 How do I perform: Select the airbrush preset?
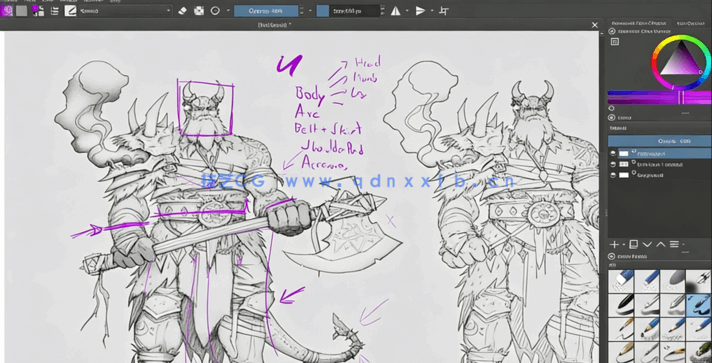tap(698, 281)
